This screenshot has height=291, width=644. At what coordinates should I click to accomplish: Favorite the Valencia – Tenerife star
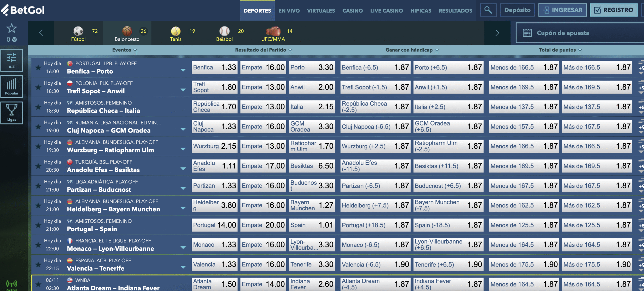pos(38,265)
